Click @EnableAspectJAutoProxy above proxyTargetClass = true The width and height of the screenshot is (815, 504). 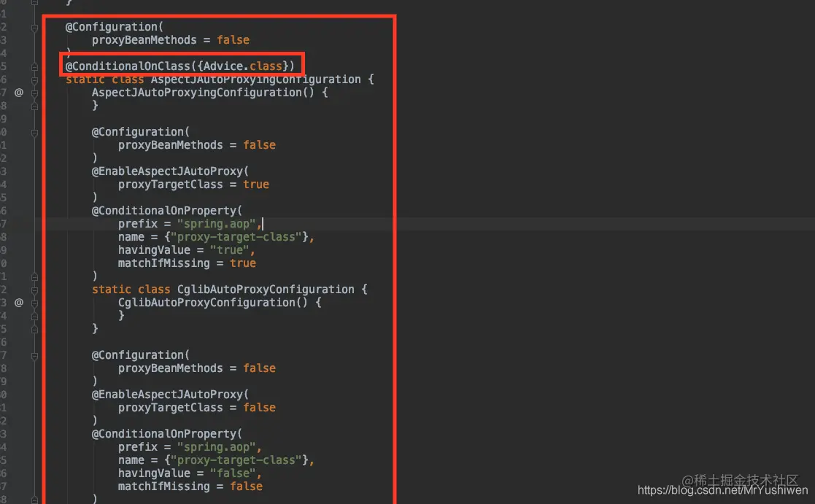pyautogui.click(x=167, y=171)
